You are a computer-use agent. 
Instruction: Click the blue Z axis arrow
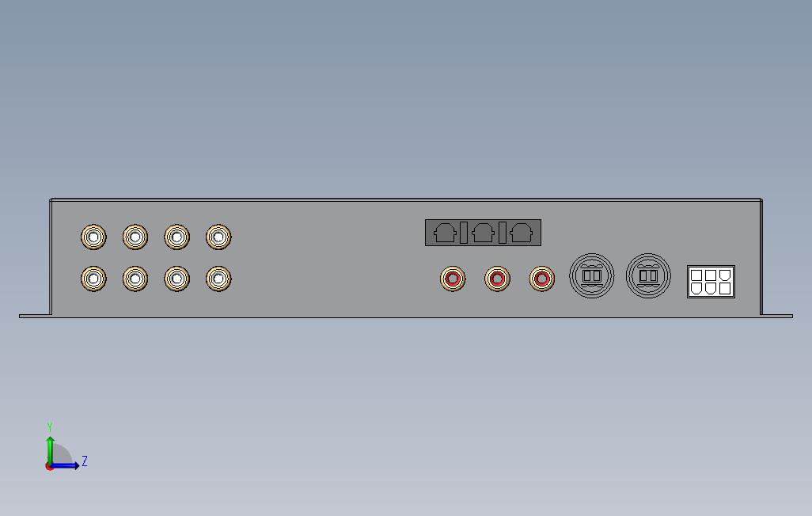tap(65, 465)
